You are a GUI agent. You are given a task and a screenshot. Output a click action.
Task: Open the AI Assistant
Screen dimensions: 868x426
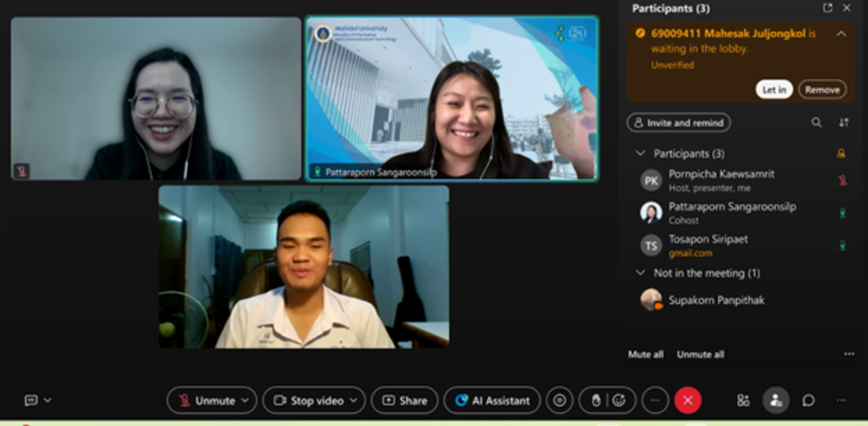(x=492, y=400)
